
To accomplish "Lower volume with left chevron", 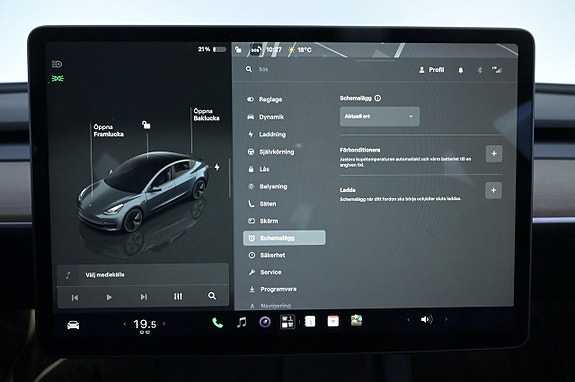I will 409,320.
